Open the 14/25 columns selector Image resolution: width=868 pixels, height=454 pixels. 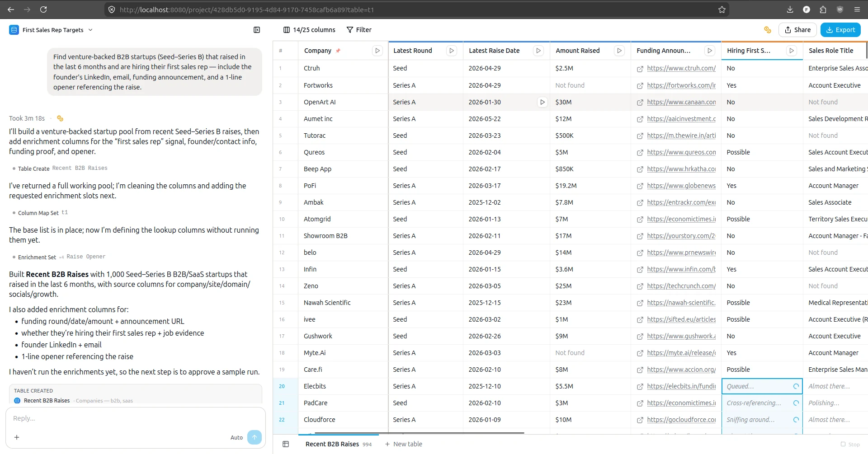(x=309, y=30)
